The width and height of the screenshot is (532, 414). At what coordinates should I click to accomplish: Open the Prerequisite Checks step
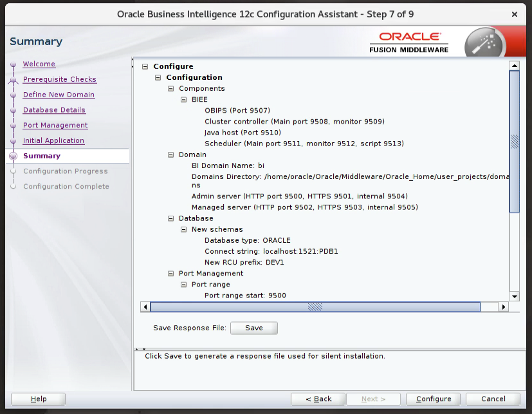(x=60, y=79)
